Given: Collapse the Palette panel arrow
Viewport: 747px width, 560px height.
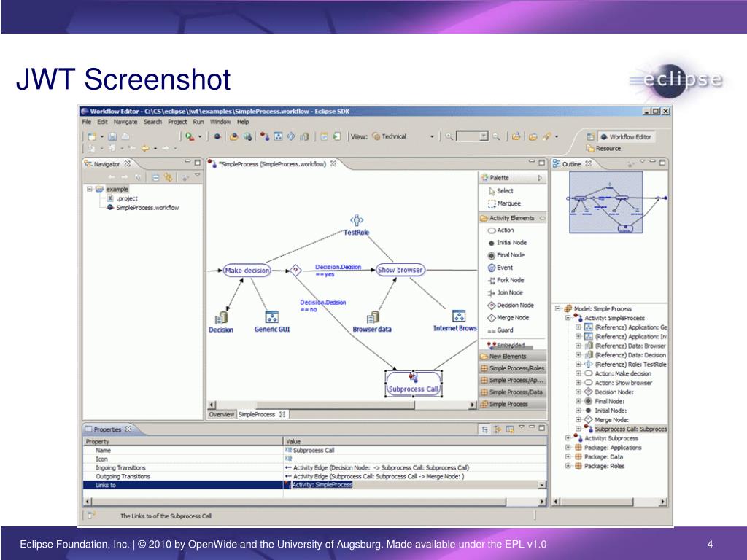Looking at the screenshot, I should click(x=540, y=178).
